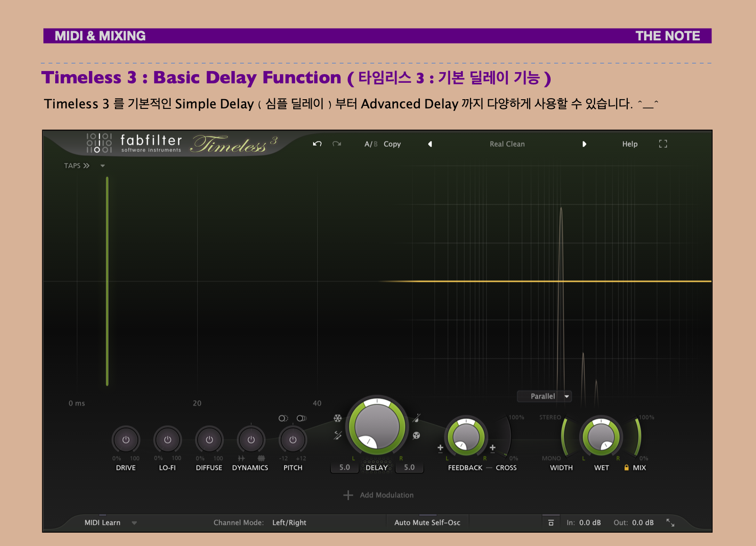The image size is (756, 546).
Task: Click the WIDTH stereo arc slider
Action: click(564, 436)
